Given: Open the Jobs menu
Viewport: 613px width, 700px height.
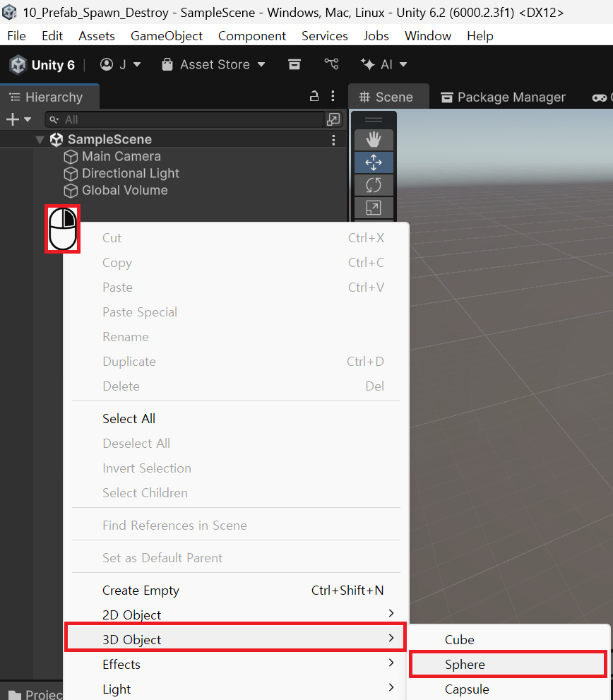Looking at the screenshot, I should tap(376, 36).
